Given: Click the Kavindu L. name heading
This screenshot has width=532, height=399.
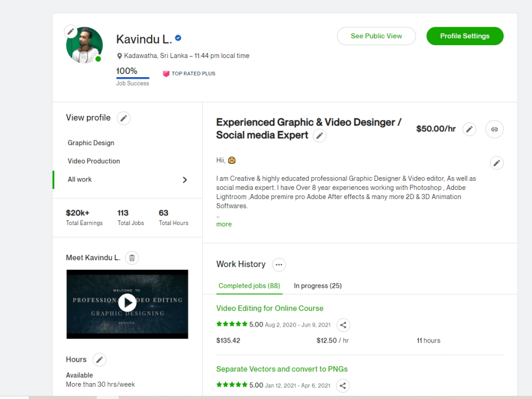Looking at the screenshot, I should pos(144,39).
